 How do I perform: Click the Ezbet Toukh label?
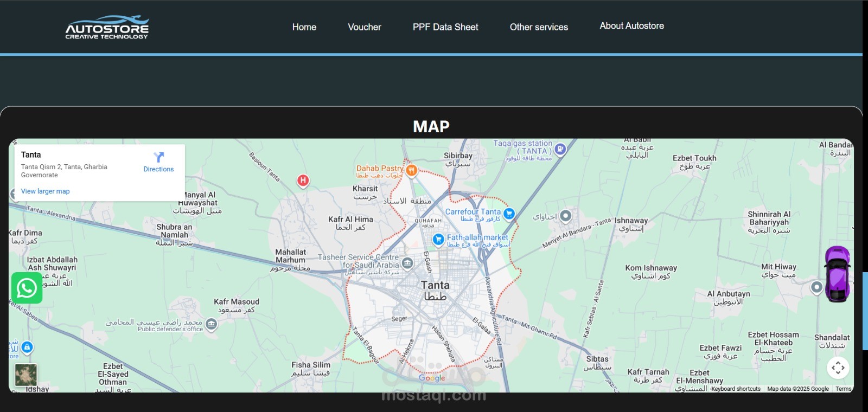[694, 162]
